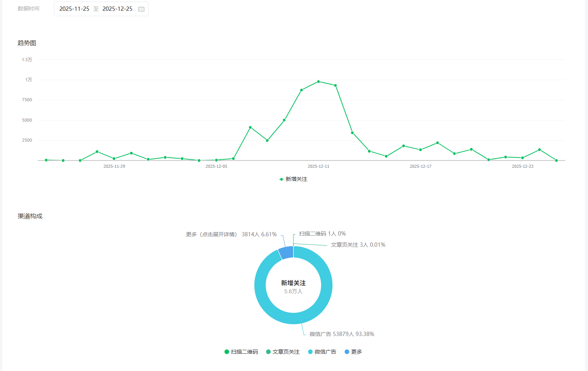588x371 pixels.
Task: Select the peak data point near 2025-12-11
Action: tap(318, 82)
